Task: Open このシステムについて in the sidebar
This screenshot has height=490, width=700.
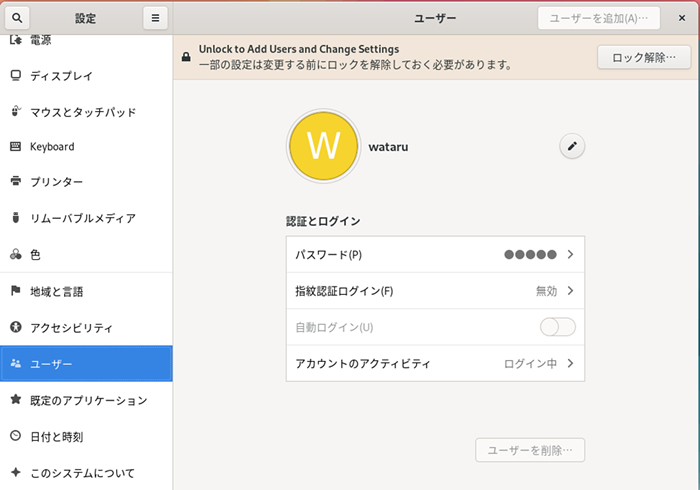Action: (x=82, y=473)
